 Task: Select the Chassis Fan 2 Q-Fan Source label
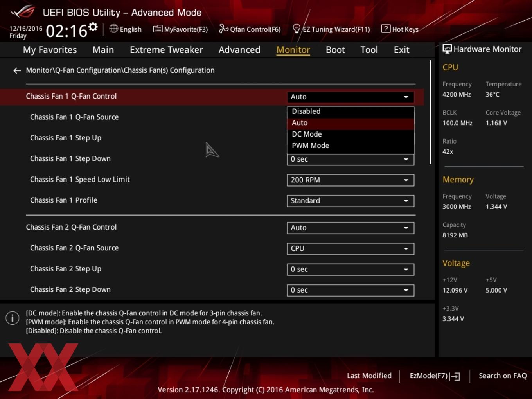pos(74,248)
